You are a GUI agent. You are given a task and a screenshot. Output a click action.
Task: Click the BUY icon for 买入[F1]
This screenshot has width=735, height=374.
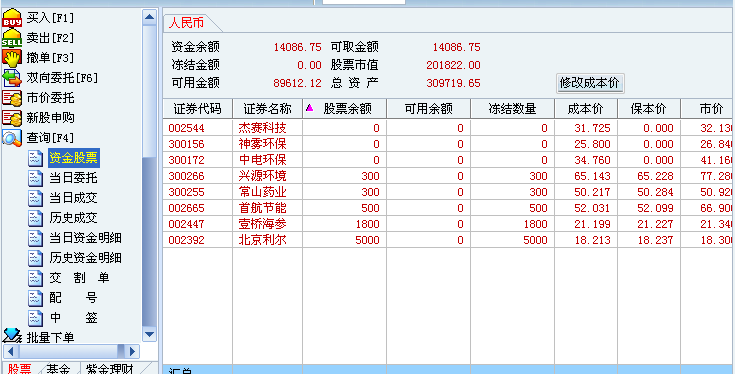point(12,18)
